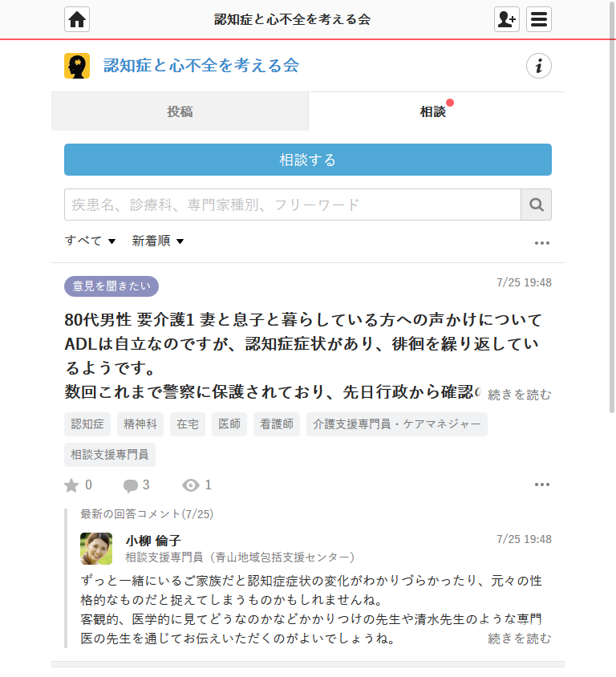Screen dimensions: 616x677
Task: Switch to the 投稿 tab
Action: pos(180,111)
